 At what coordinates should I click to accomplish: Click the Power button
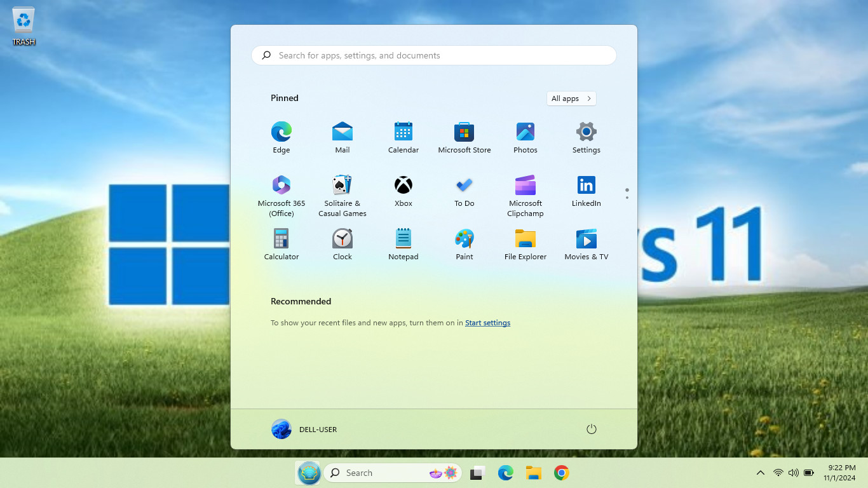[591, 430]
